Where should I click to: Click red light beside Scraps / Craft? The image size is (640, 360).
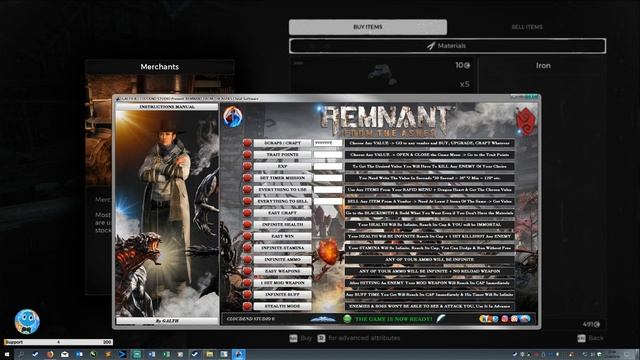coord(247,143)
